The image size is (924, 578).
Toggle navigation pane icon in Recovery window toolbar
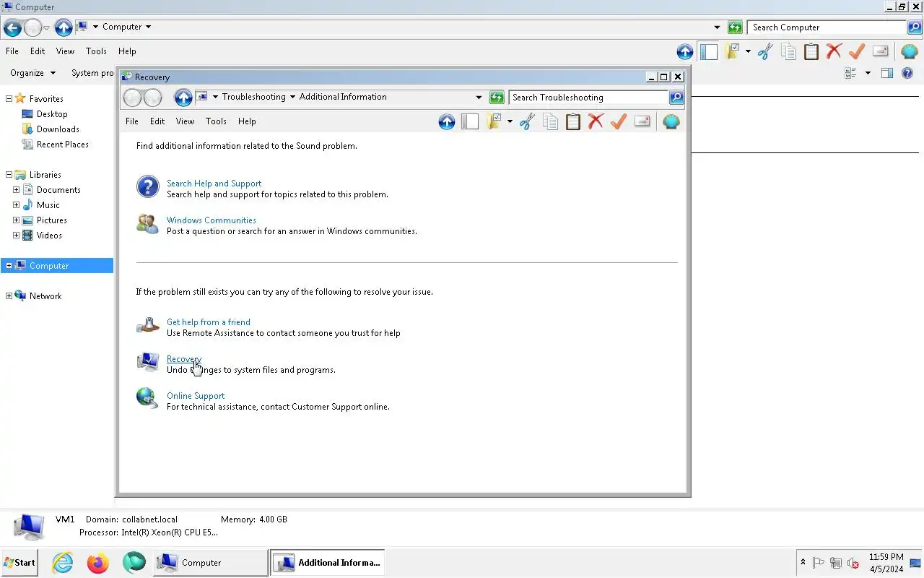(x=470, y=121)
